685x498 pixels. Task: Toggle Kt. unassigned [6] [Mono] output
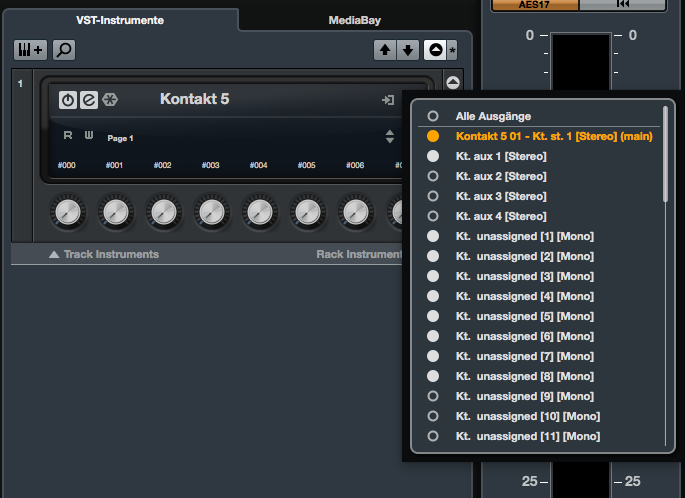540,336
